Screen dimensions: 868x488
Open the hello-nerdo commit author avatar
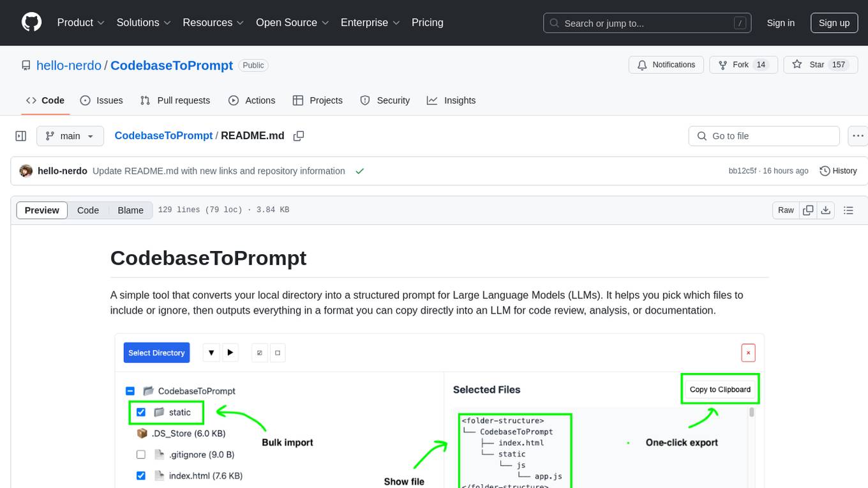coord(26,171)
